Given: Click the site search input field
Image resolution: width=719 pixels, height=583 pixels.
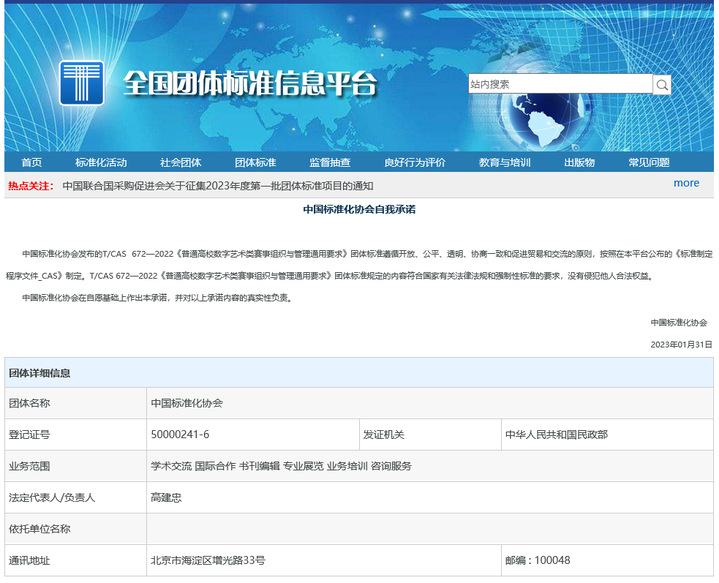Looking at the screenshot, I should pyautogui.click(x=560, y=85).
